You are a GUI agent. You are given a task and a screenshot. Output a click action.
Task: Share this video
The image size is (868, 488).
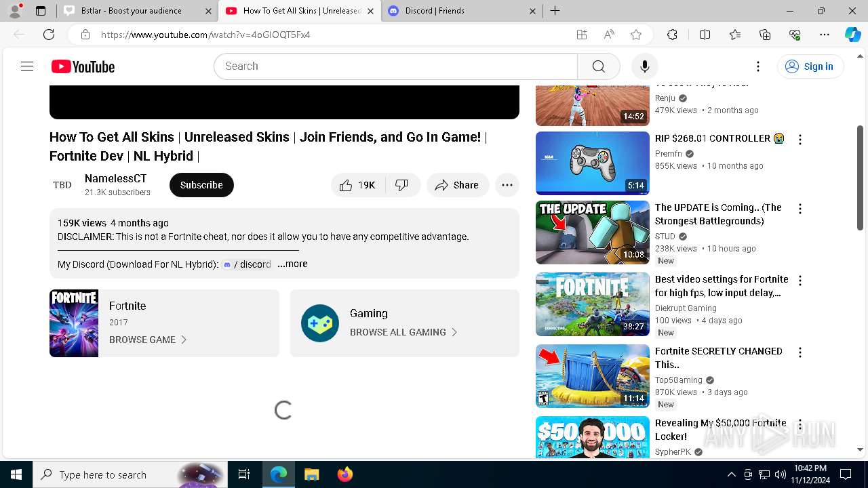coord(458,185)
